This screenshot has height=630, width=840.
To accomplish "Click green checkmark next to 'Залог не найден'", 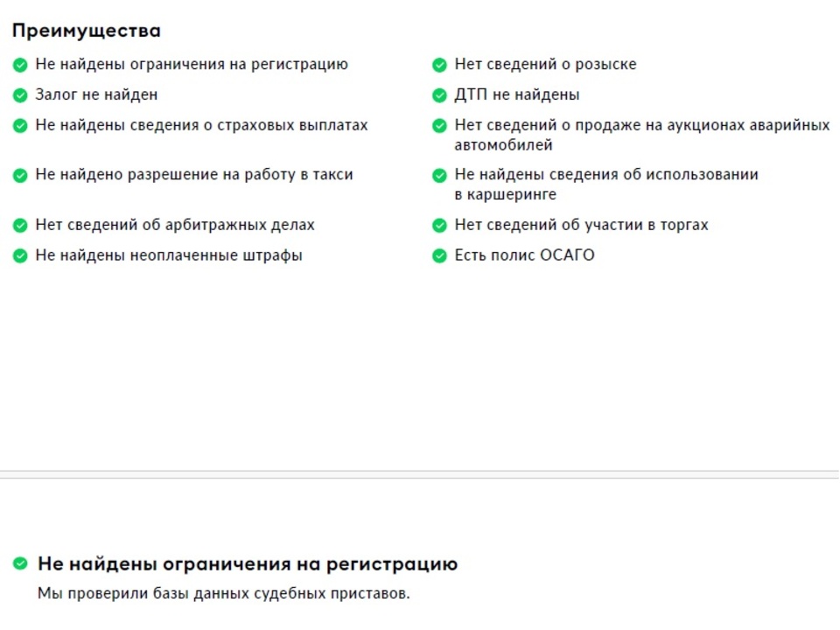I will click(x=20, y=96).
